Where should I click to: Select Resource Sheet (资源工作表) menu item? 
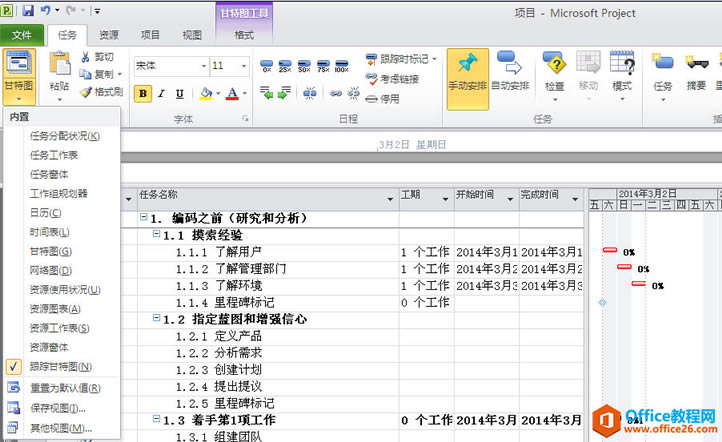59,328
